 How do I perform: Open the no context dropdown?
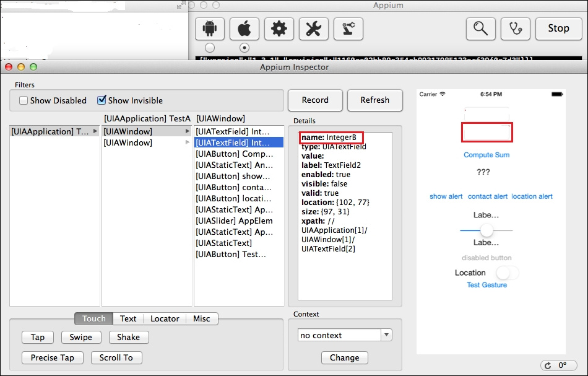click(387, 334)
